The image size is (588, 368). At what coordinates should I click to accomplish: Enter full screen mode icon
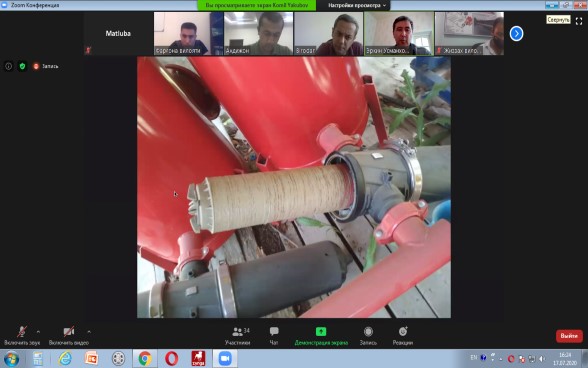(x=579, y=21)
